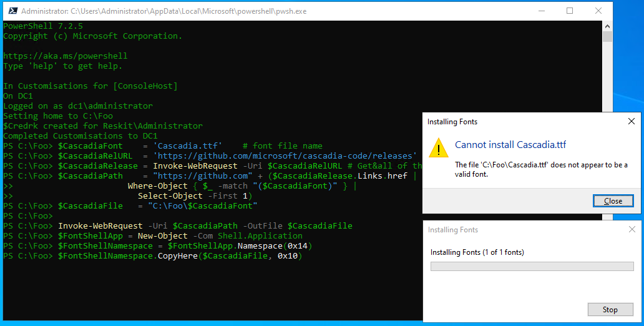Click 'Logged on as dc1\administrator' line
This screenshot has height=326, width=644.
(78, 106)
